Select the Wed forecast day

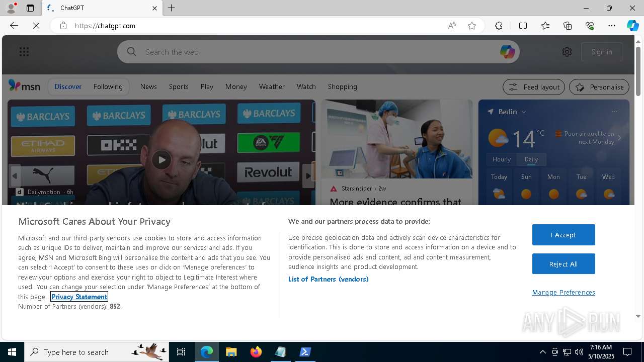point(608,186)
